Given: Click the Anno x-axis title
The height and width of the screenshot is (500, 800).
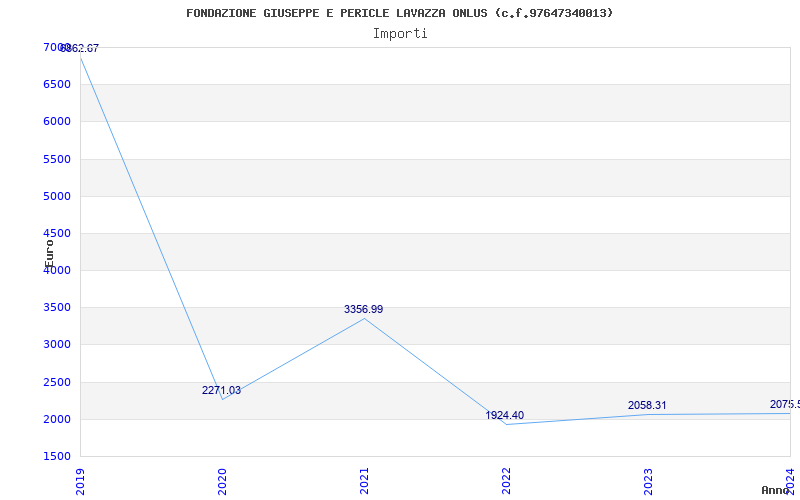Looking at the screenshot, I should (x=776, y=490).
